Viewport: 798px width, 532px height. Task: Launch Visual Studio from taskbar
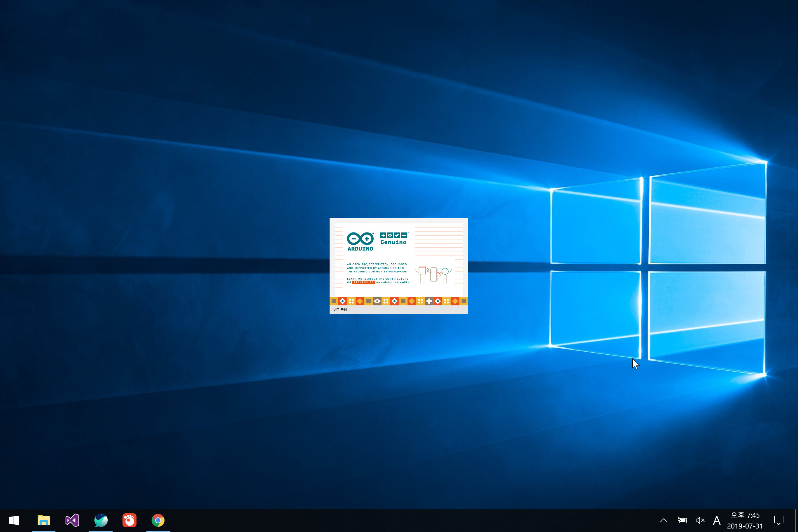pyautogui.click(x=72, y=520)
